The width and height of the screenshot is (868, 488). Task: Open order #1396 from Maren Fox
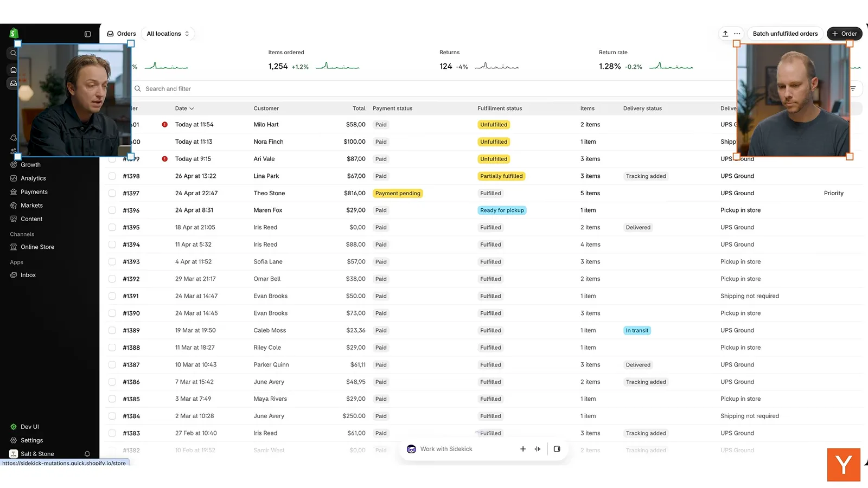click(x=131, y=210)
